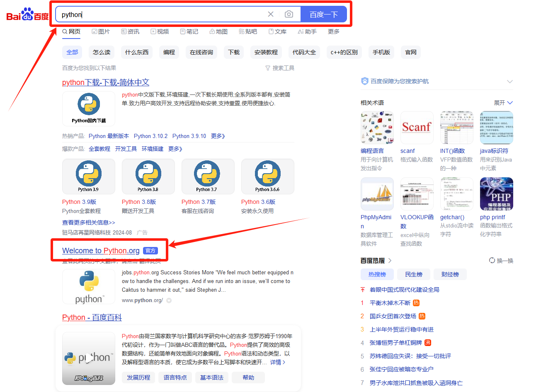
Task: Open the Python 3.9.10 link
Action: [x=189, y=136]
